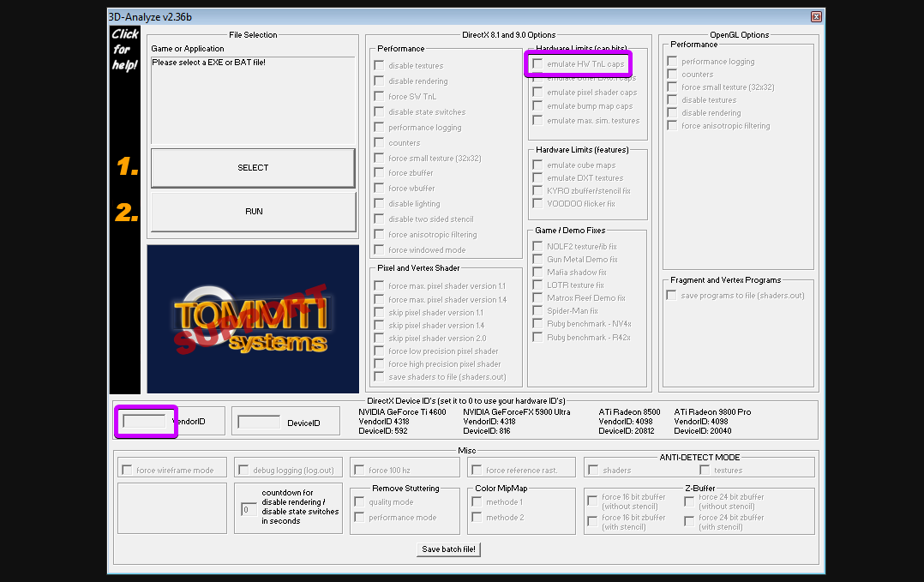
Task: Click the SELECT button to choose an EXE
Action: (x=254, y=168)
